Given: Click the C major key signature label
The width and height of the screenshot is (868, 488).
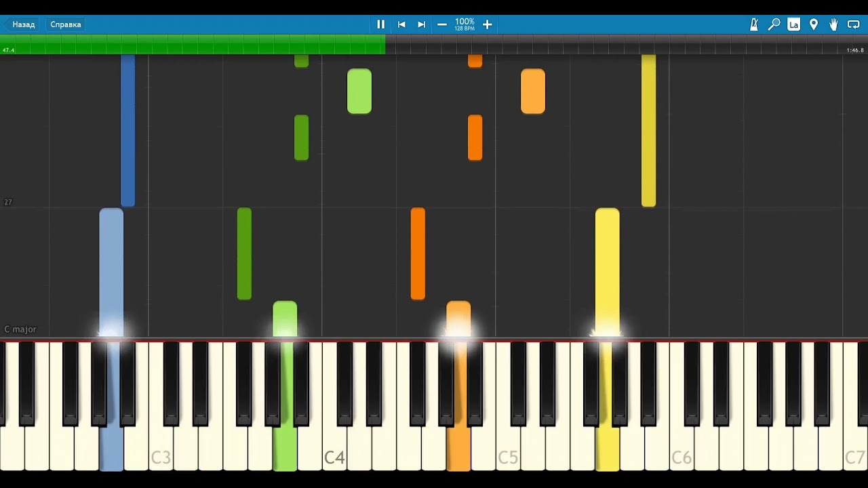Looking at the screenshot, I should (20, 329).
